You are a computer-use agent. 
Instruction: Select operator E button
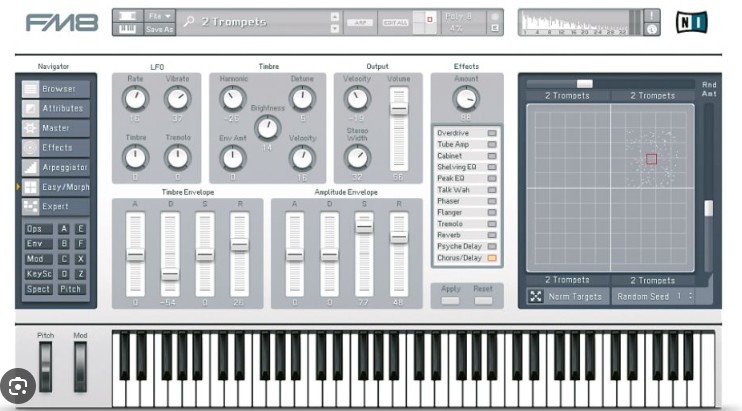tap(80, 229)
